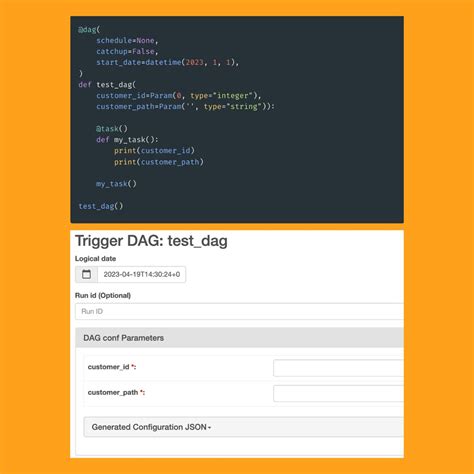Click the customer_path form label with asterisk
The height and width of the screenshot is (474, 474).
(116, 392)
